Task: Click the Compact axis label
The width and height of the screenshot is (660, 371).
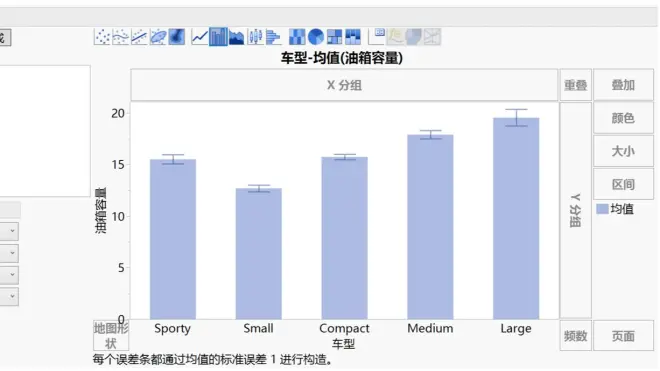Action: pyautogui.click(x=344, y=329)
